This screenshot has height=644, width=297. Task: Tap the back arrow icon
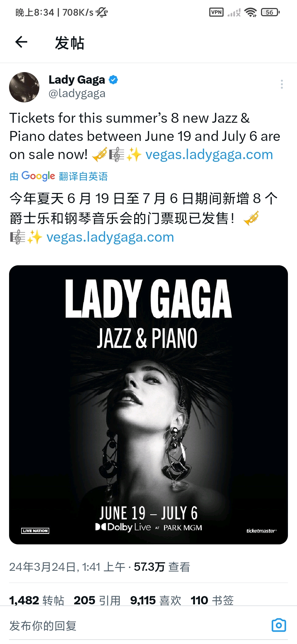tap(21, 42)
